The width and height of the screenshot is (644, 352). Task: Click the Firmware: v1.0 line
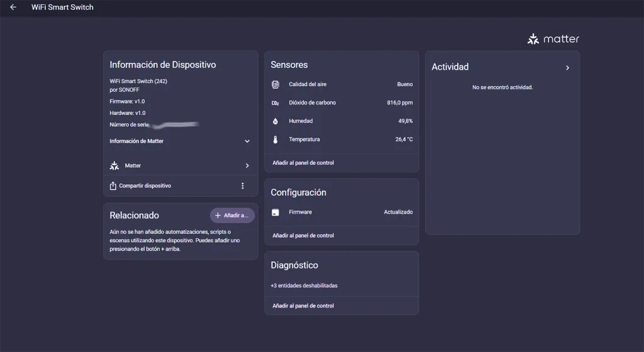click(x=127, y=101)
